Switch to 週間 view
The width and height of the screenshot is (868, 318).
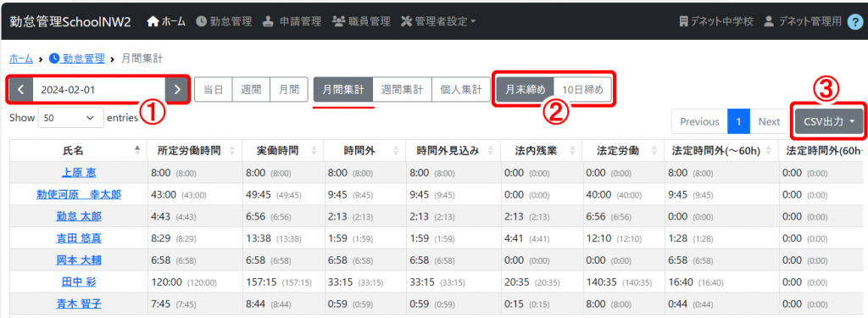tap(251, 90)
